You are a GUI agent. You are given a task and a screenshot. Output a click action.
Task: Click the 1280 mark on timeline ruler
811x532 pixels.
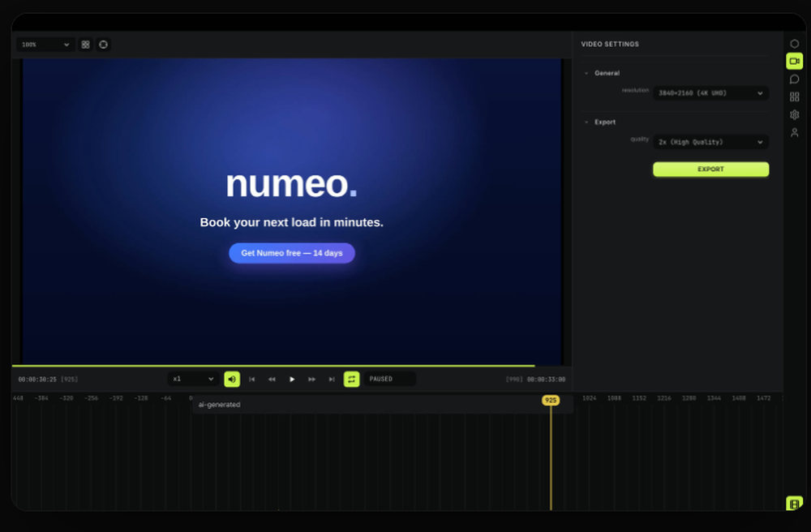(x=689, y=398)
